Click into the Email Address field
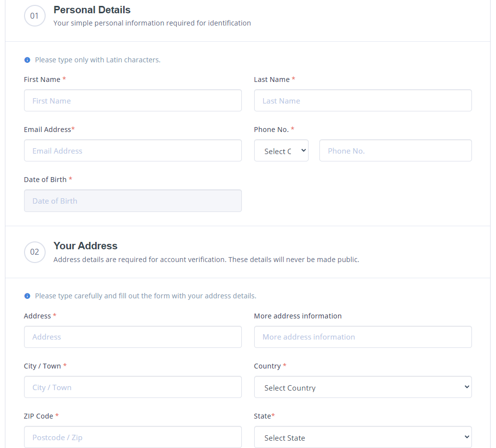Image resolution: width=496 pixels, height=448 pixels. point(133,151)
